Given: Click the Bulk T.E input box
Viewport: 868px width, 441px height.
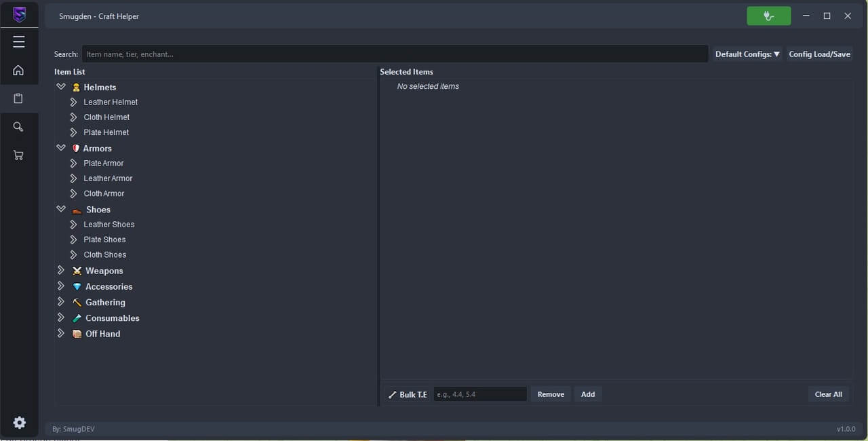Looking at the screenshot, I should click(480, 394).
